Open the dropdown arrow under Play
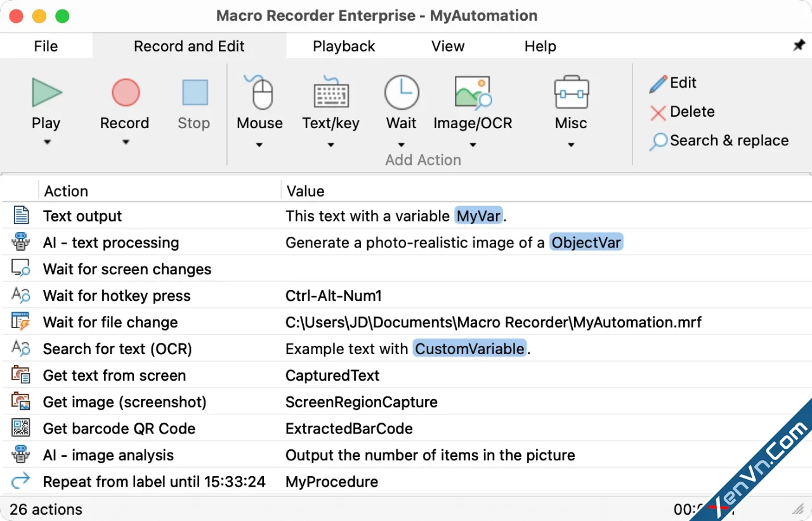This screenshot has height=521, width=812. pos(47,143)
